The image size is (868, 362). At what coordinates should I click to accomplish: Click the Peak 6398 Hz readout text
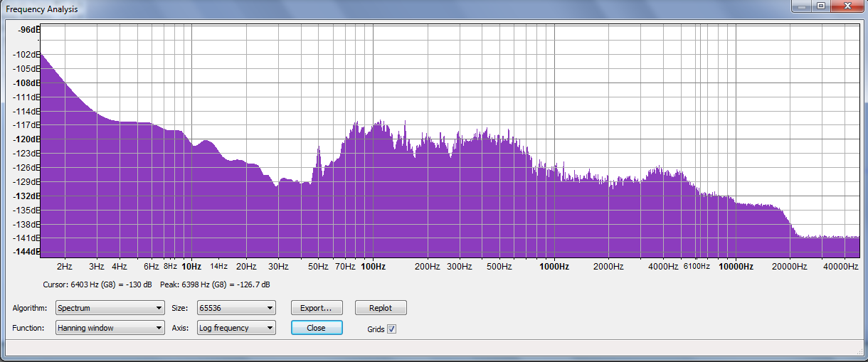[x=215, y=284]
